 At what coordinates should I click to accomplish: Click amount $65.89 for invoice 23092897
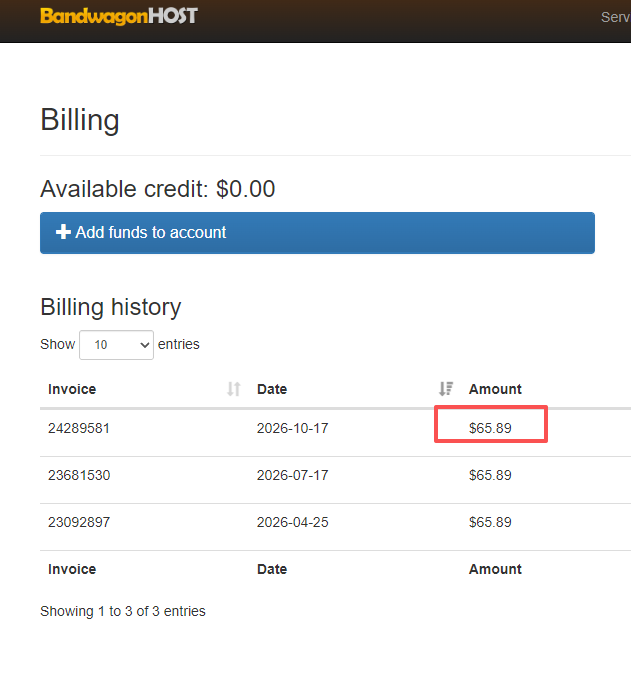[490, 522]
